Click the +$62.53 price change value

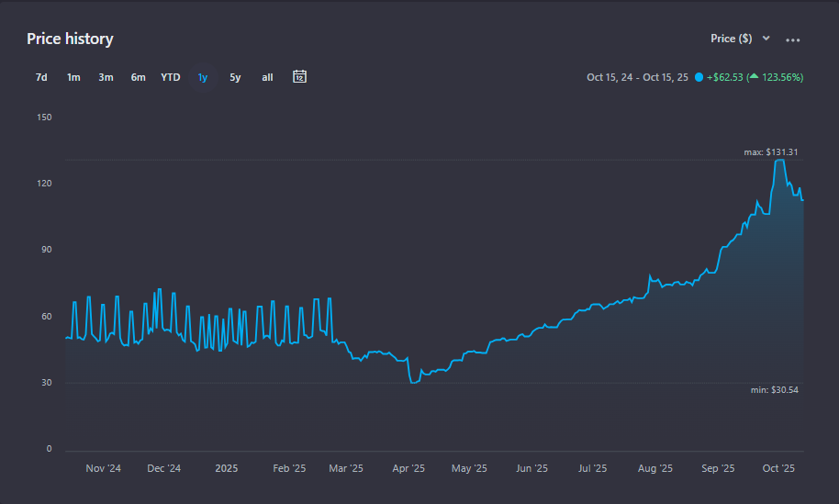pos(724,77)
